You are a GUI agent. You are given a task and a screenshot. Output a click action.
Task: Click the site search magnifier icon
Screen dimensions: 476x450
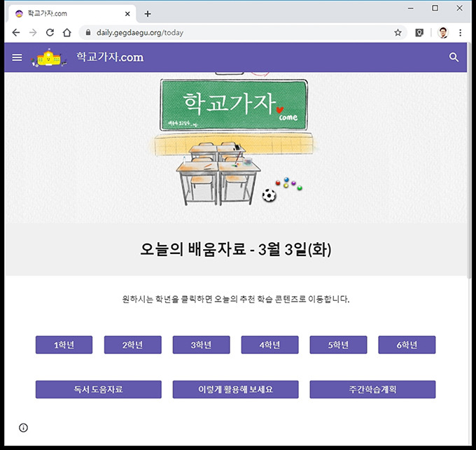pos(454,57)
